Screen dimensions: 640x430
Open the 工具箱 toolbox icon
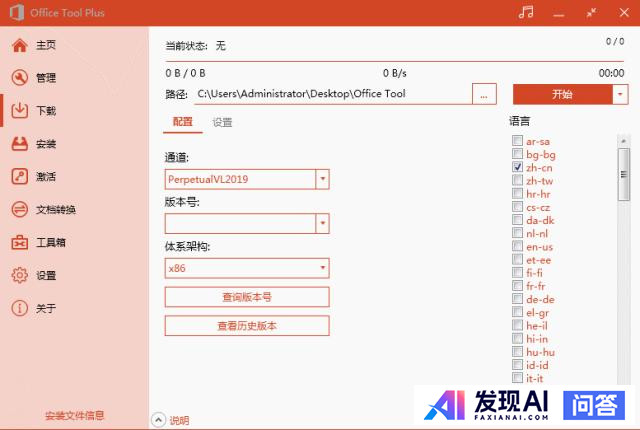click(19, 242)
